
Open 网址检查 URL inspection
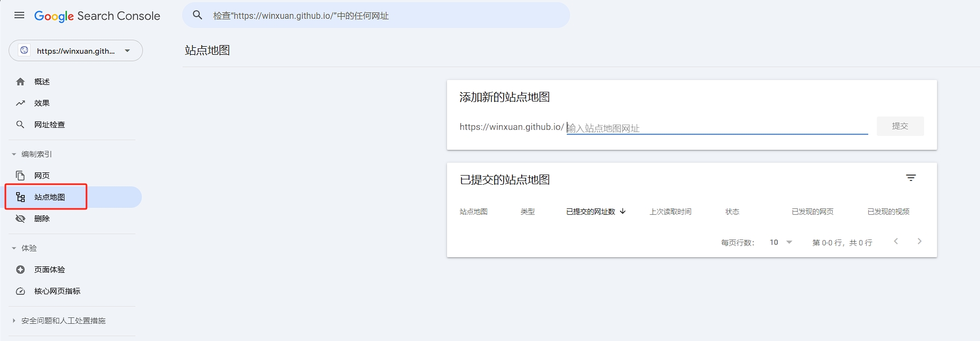pos(49,125)
